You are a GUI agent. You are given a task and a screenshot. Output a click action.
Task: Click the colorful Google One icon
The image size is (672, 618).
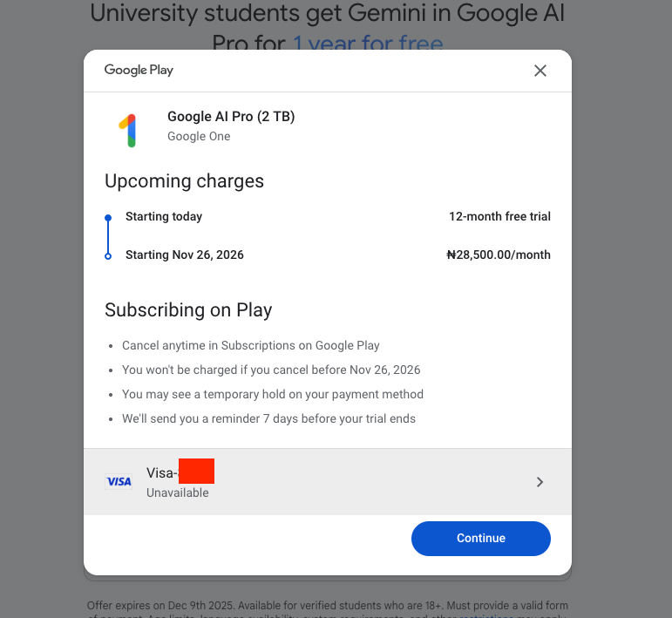pos(127,130)
